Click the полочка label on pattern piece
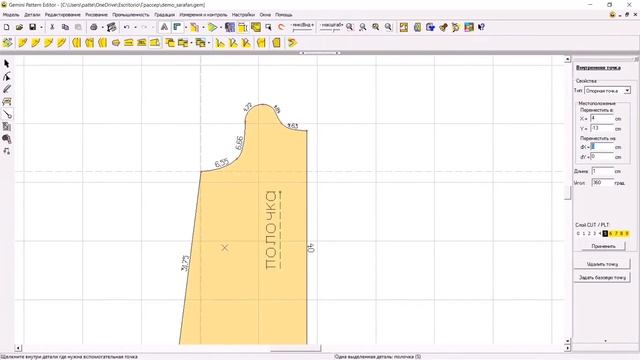This screenshot has width=640, height=360. coord(271,230)
